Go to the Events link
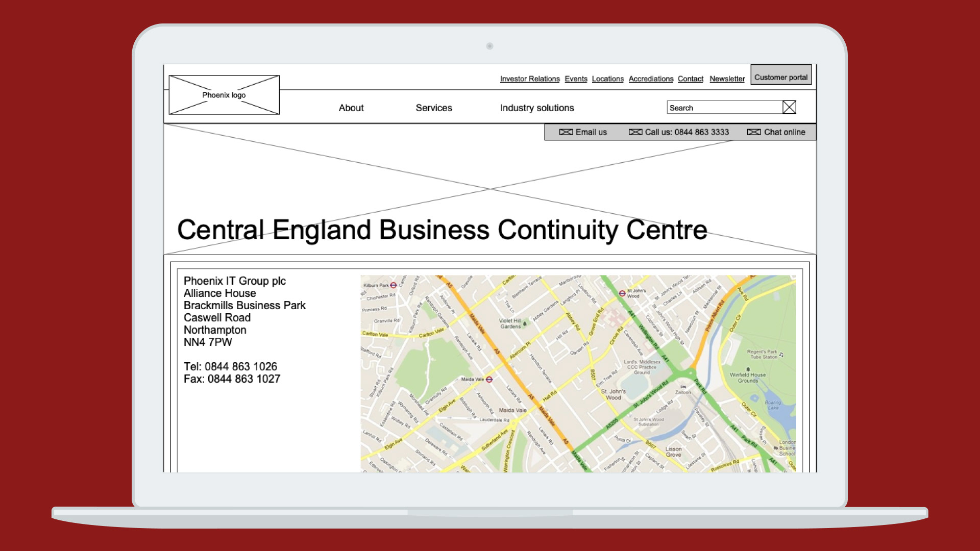The width and height of the screenshot is (980, 551). click(576, 79)
